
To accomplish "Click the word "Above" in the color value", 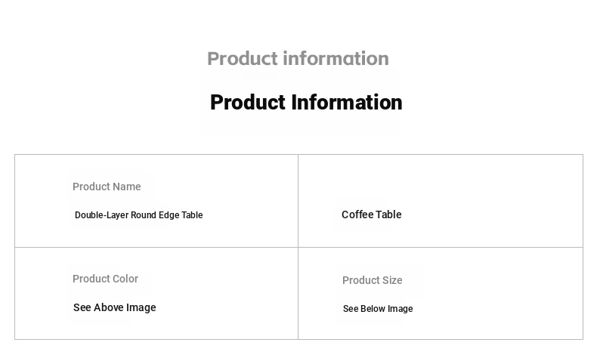I will click(108, 307).
